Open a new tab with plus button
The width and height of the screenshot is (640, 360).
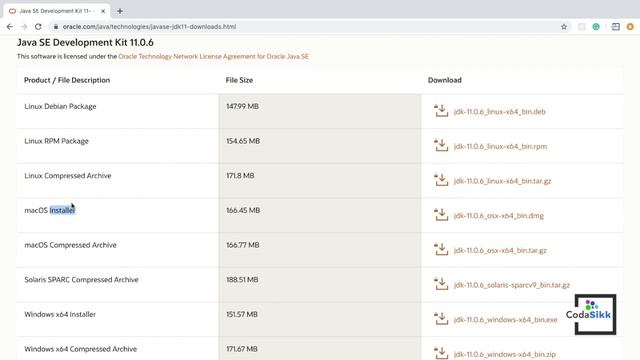(x=120, y=11)
